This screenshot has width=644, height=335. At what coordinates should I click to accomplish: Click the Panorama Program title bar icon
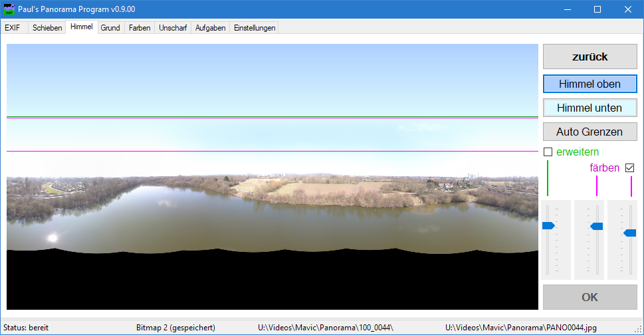click(9, 9)
